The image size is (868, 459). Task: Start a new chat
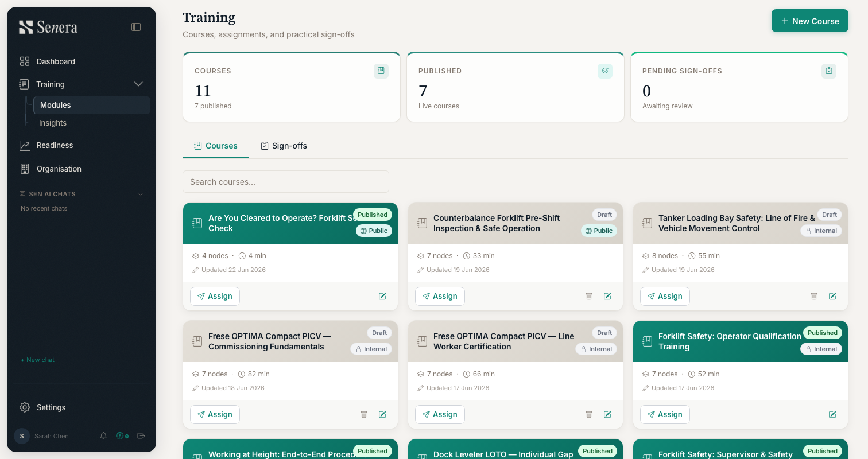pyautogui.click(x=38, y=360)
